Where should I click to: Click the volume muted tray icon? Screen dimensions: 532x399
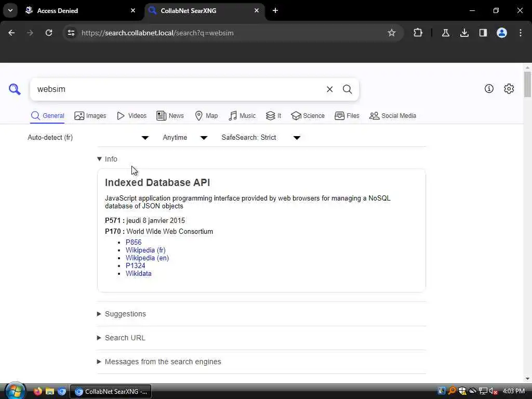(494, 391)
